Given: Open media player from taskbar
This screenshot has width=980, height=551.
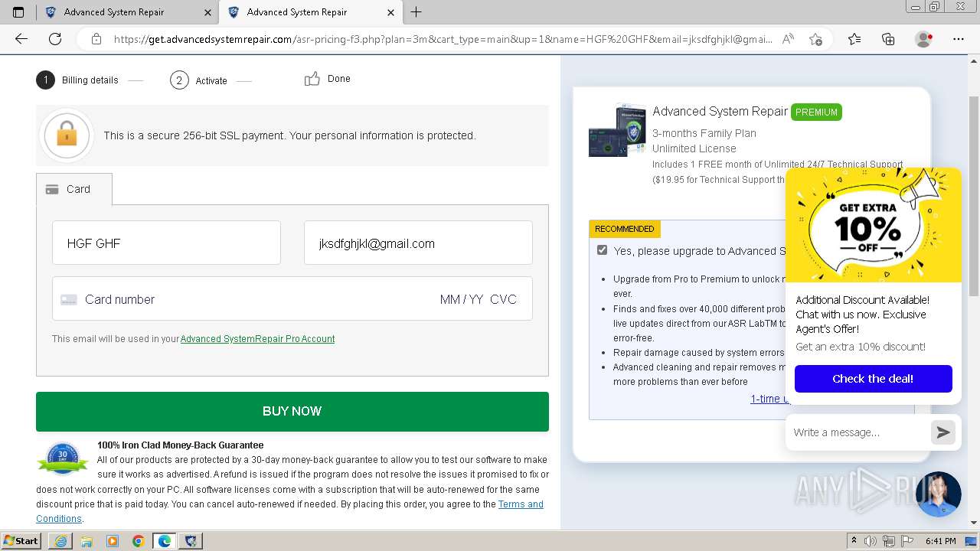Looking at the screenshot, I should click(113, 541).
